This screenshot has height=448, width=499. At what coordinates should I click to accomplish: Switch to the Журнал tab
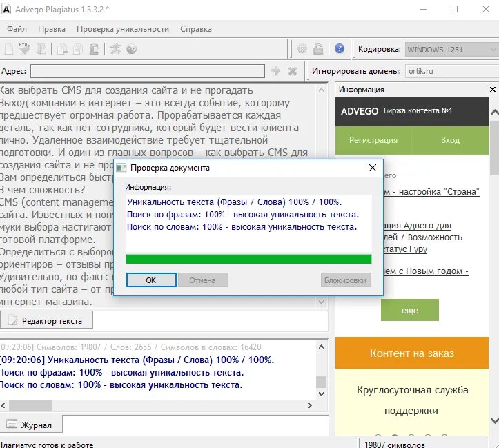point(31,425)
